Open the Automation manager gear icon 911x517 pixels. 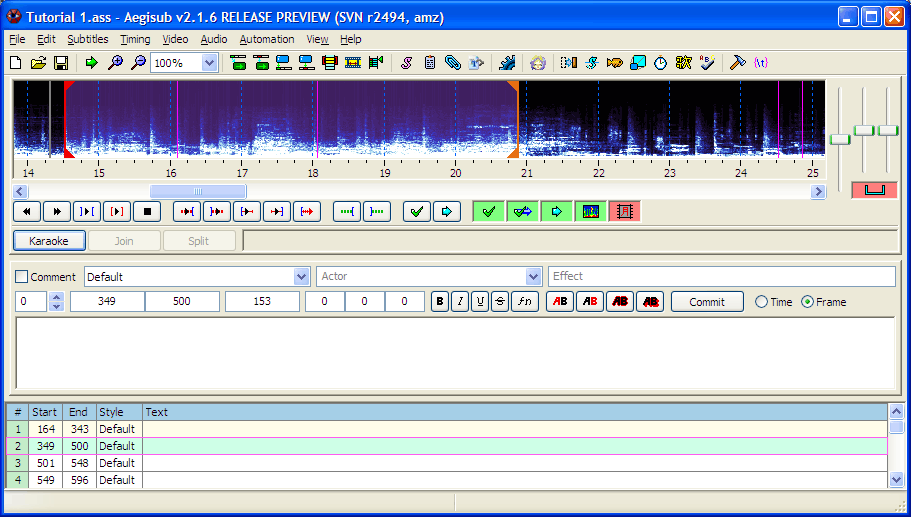[x=507, y=63]
